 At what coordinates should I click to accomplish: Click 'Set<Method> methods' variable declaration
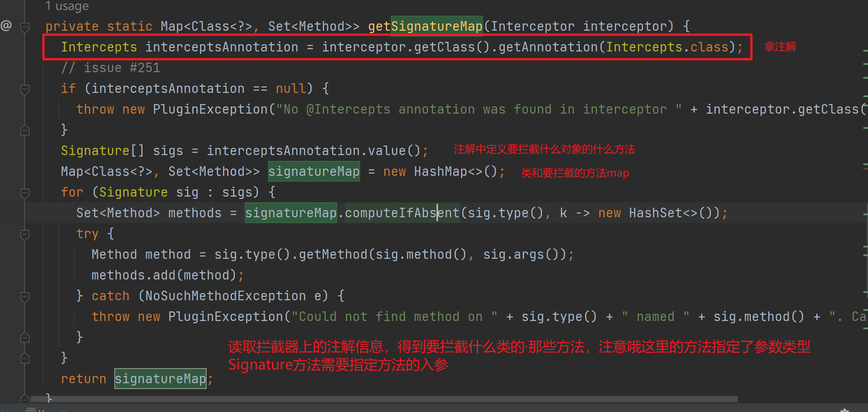point(149,213)
